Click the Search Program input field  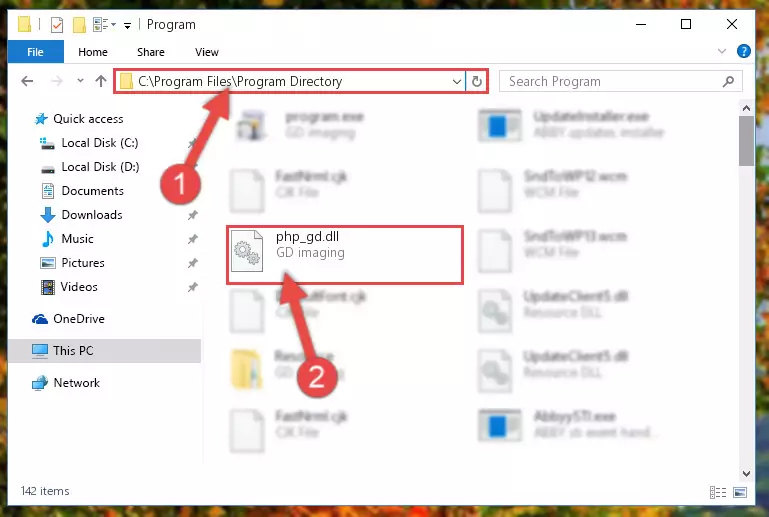613,81
